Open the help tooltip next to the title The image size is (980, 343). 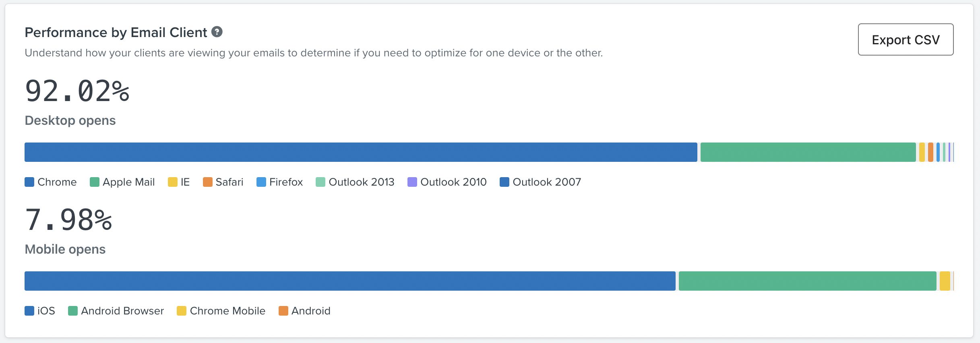click(217, 31)
